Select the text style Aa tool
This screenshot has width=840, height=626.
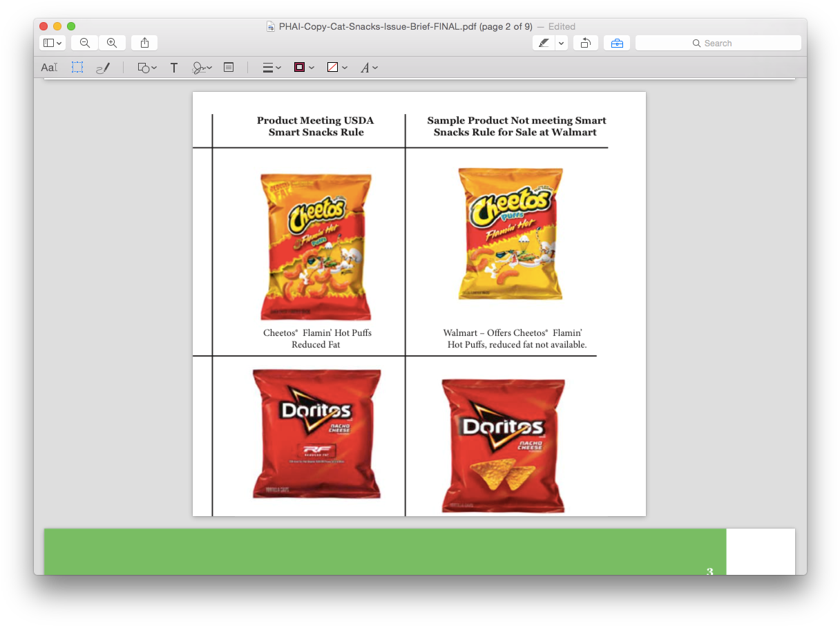[x=49, y=67]
